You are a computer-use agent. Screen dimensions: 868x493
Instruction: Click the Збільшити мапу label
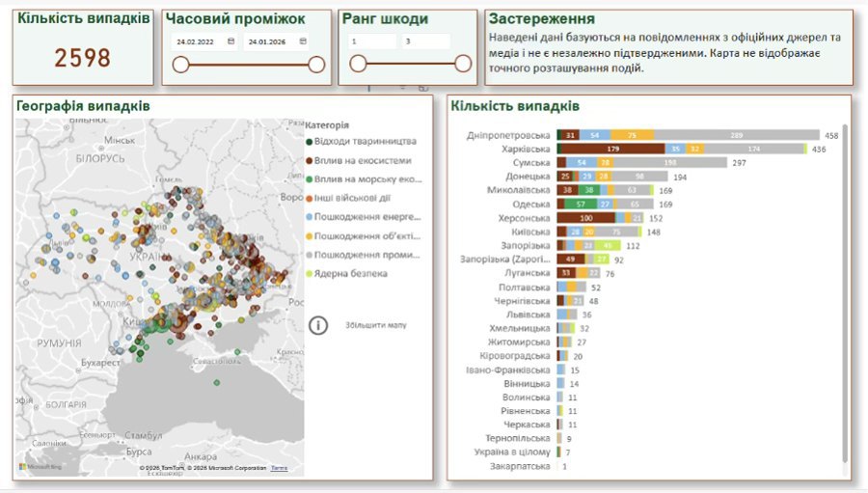click(x=375, y=325)
